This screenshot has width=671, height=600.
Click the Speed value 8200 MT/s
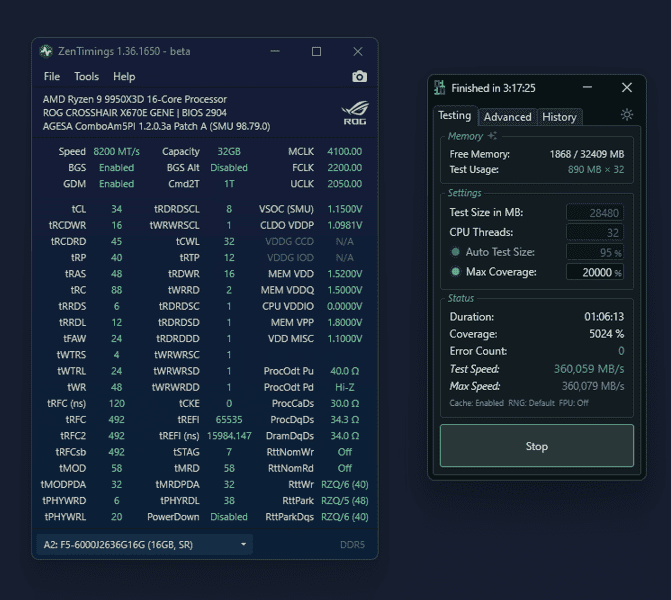[x=116, y=151]
